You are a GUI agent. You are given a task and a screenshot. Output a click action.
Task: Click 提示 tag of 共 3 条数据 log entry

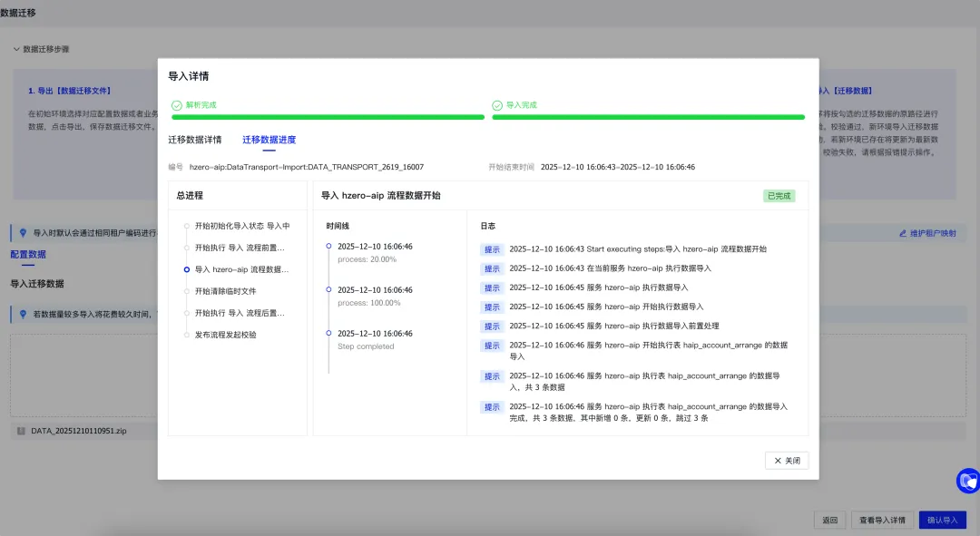click(x=492, y=376)
